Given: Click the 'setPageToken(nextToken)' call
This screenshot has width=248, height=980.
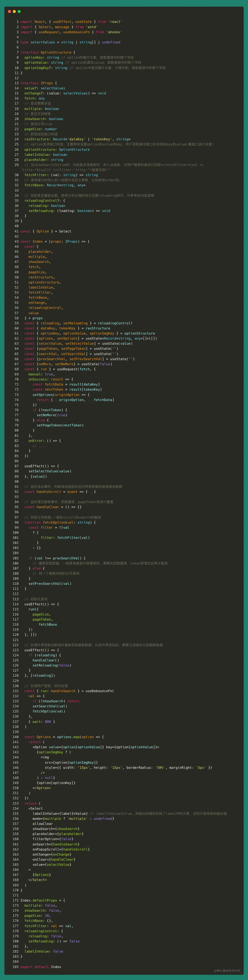Looking at the screenshot, I should [60, 425].
